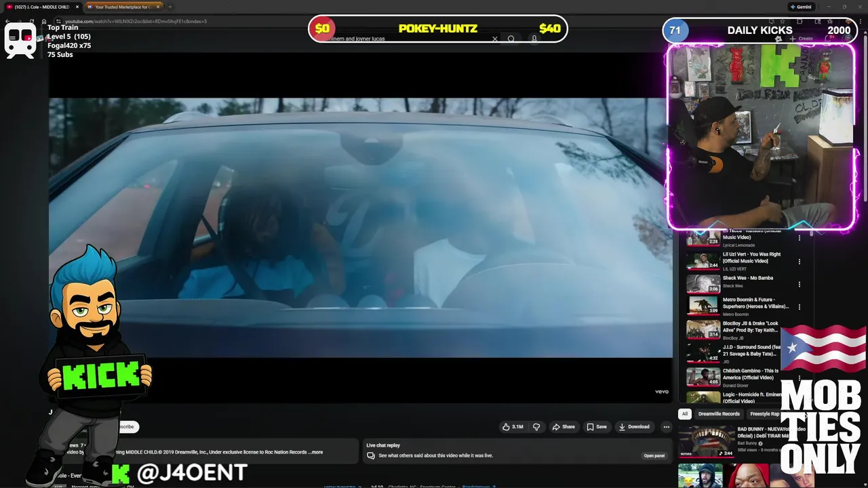Click the Bad Bunny channel name
Screen dimensions: 868x488
[x=747, y=443]
